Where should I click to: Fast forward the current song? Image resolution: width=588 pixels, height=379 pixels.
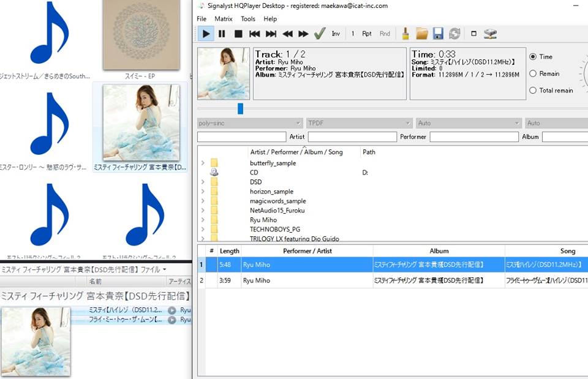pos(303,34)
